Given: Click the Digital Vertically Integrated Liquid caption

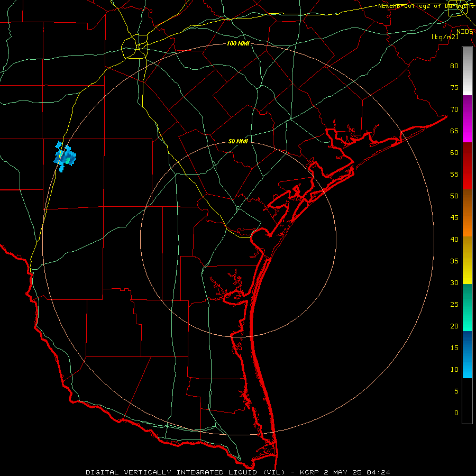Looking at the screenshot, I should (x=186, y=472).
